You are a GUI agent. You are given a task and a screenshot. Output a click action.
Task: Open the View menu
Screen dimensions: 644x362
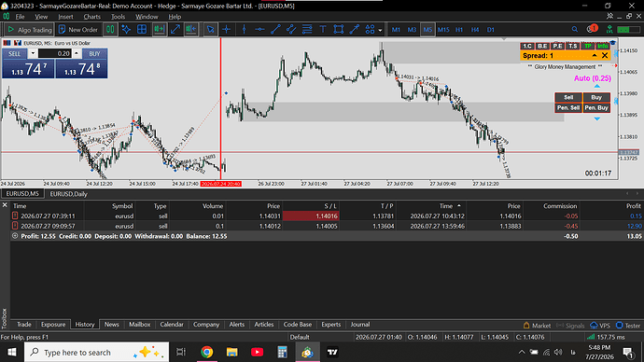(41, 17)
